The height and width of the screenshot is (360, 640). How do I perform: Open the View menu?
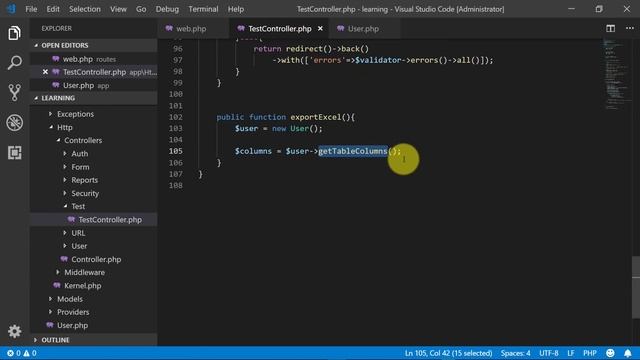point(118,9)
